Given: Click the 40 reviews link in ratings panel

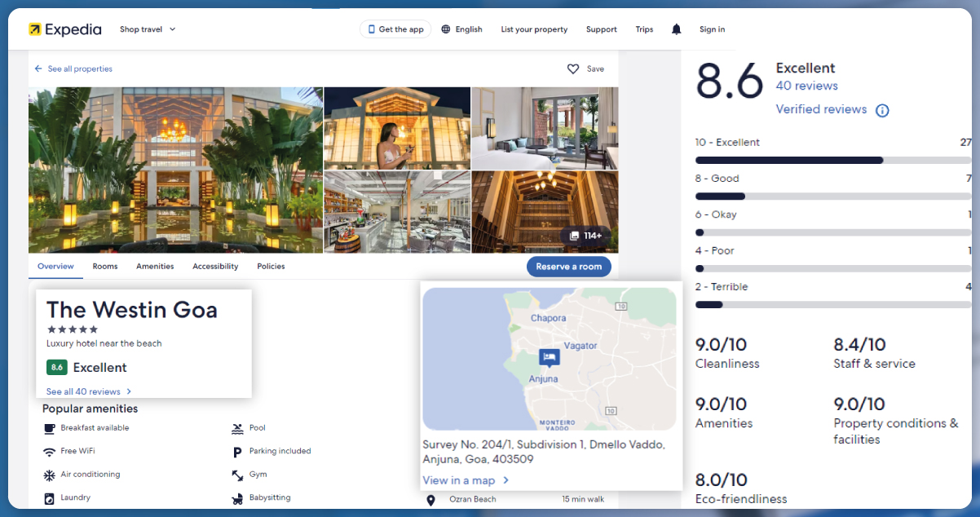Looking at the screenshot, I should pos(806,86).
